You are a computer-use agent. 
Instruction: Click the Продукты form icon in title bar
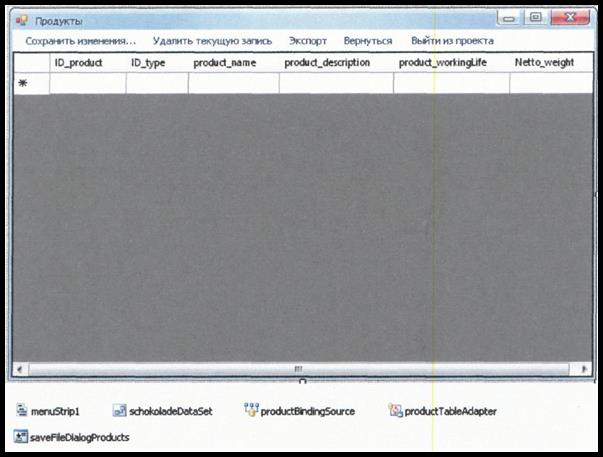(x=22, y=20)
